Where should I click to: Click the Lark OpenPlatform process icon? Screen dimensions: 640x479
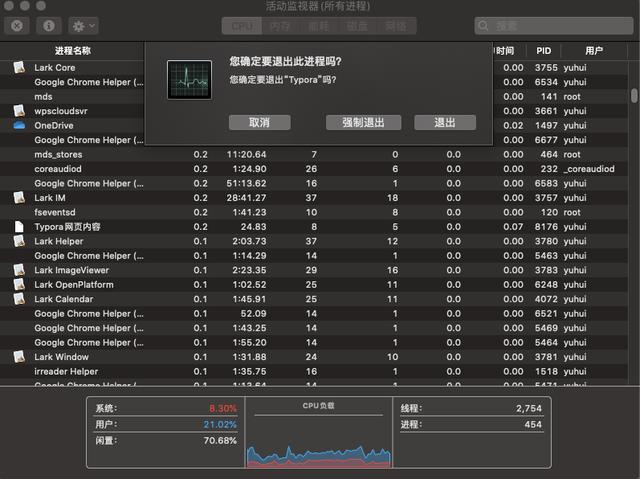19,284
